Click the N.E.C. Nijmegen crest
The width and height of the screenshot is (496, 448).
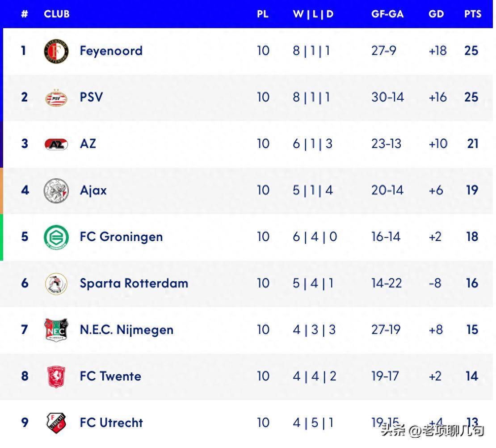(56, 330)
